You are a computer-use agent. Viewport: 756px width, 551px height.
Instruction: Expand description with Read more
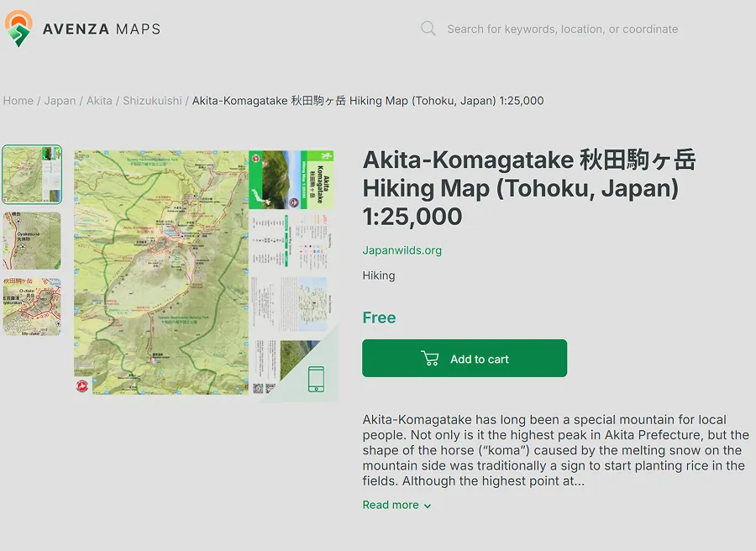coord(396,505)
